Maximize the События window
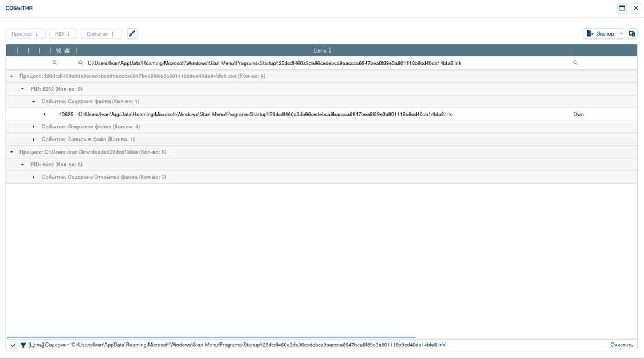Screen dimensions: 644x359 pyautogui.click(x=622, y=8)
